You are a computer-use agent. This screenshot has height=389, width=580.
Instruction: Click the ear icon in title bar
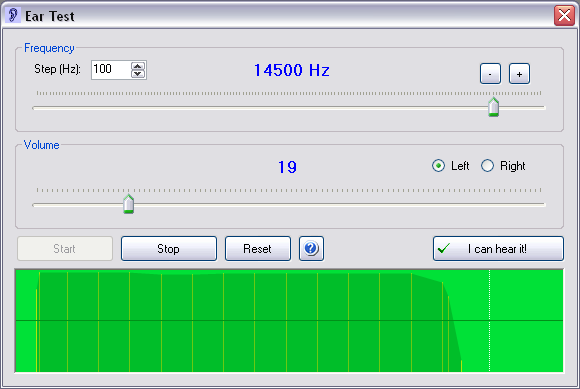click(13, 16)
